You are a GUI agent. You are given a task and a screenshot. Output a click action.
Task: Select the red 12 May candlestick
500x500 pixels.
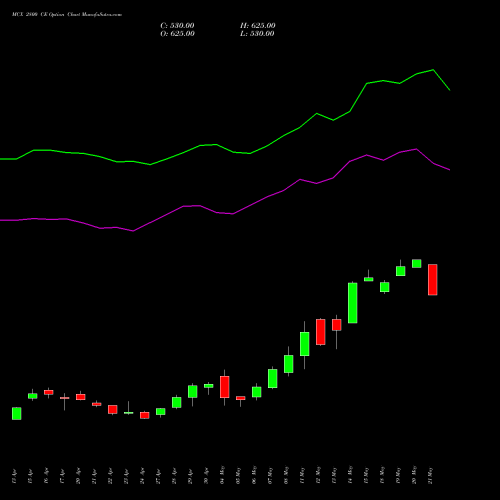click(x=321, y=332)
